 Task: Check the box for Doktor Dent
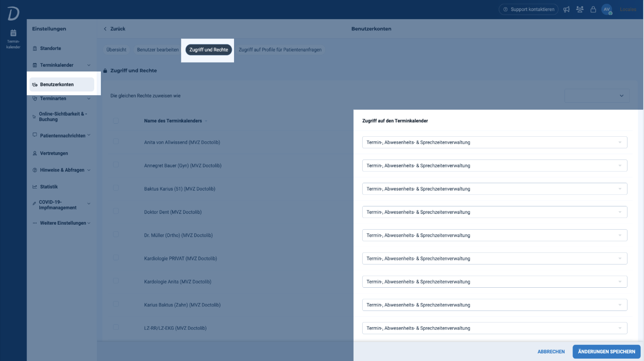pyautogui.click(x=116, y=211)
